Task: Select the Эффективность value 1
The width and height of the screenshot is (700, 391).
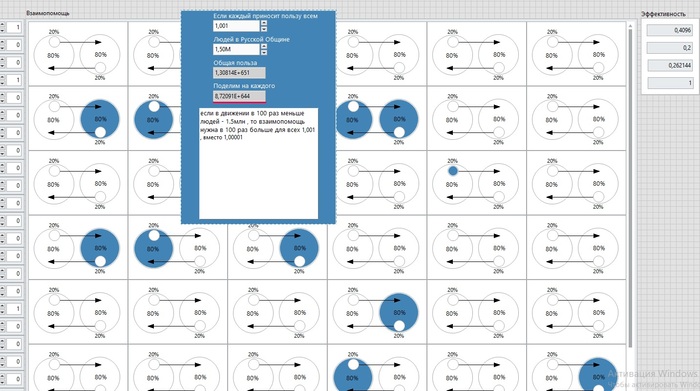Action: click(x=670, y=83)
